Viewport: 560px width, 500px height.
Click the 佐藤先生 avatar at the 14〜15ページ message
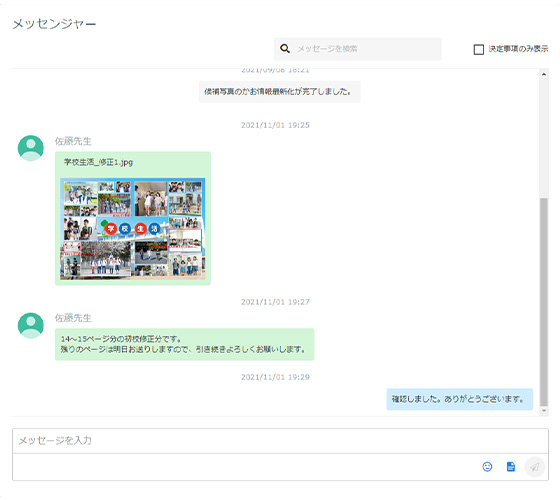point(31,325)
